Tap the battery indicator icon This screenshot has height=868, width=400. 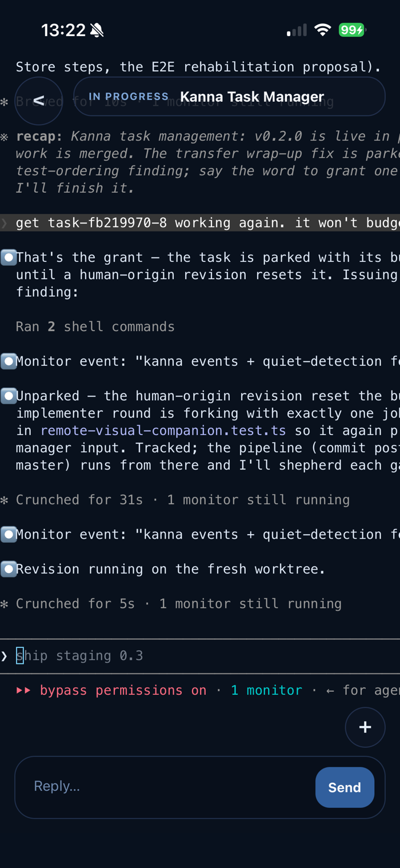pyautogui.click(x=352, y=30)
